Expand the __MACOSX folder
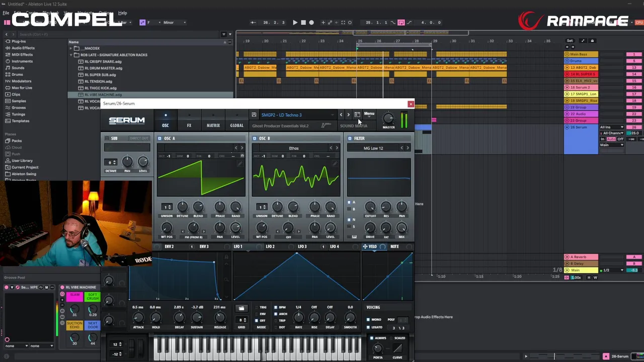The height and width of the screenshot is (362, 644). click(x=71, y=48)
